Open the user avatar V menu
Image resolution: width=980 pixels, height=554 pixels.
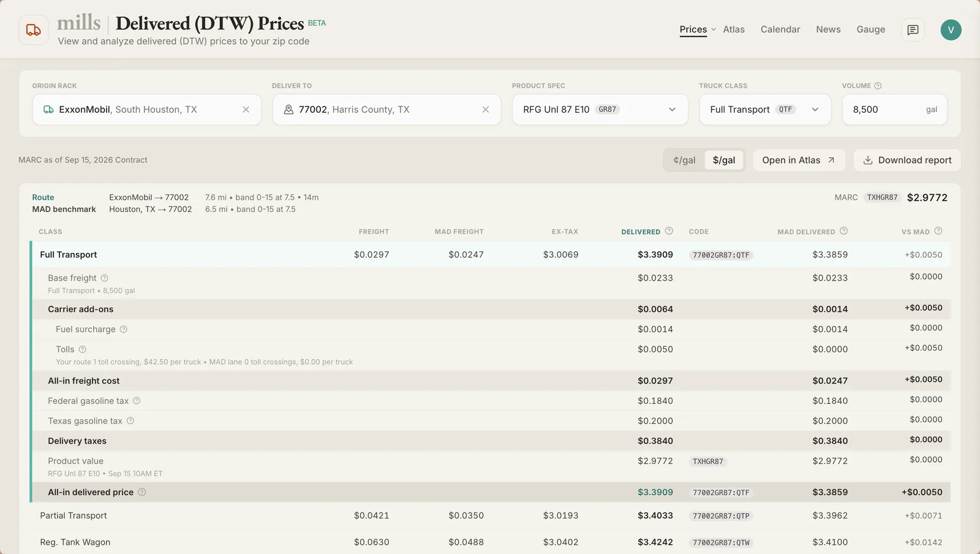pyautogui.click(x=951, y=29)
